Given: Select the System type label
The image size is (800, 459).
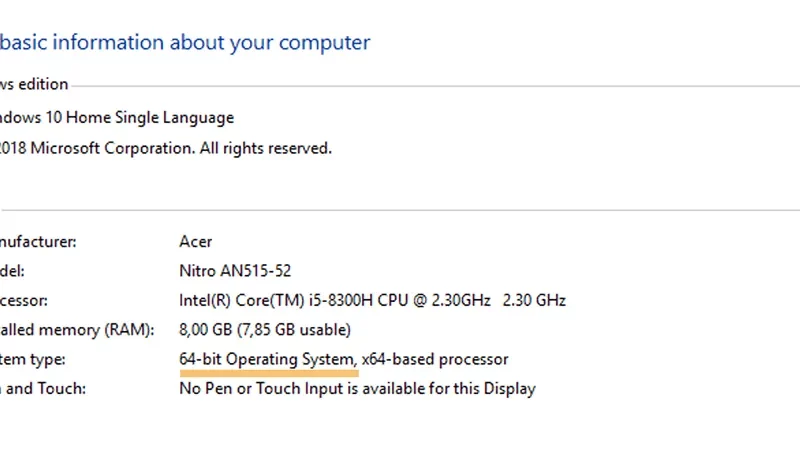Looking at the screenshot, I should pyautogui.click(x=33, y=360).
